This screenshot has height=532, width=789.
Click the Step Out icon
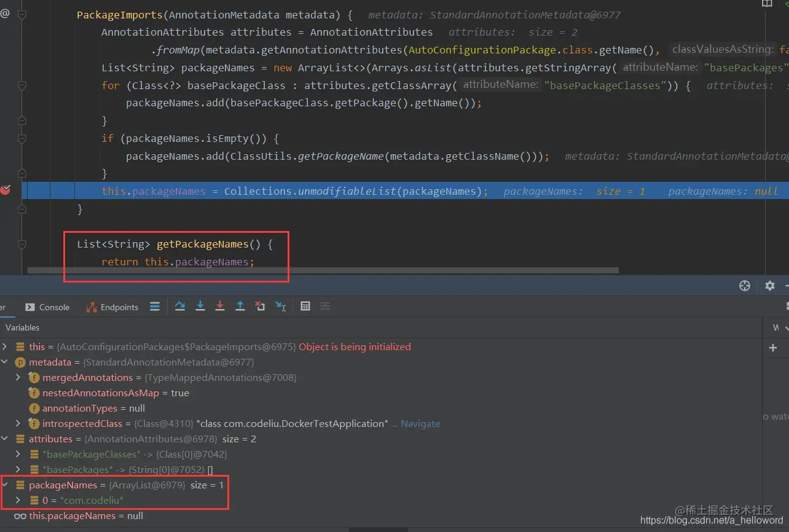click(x=240, y=306)
